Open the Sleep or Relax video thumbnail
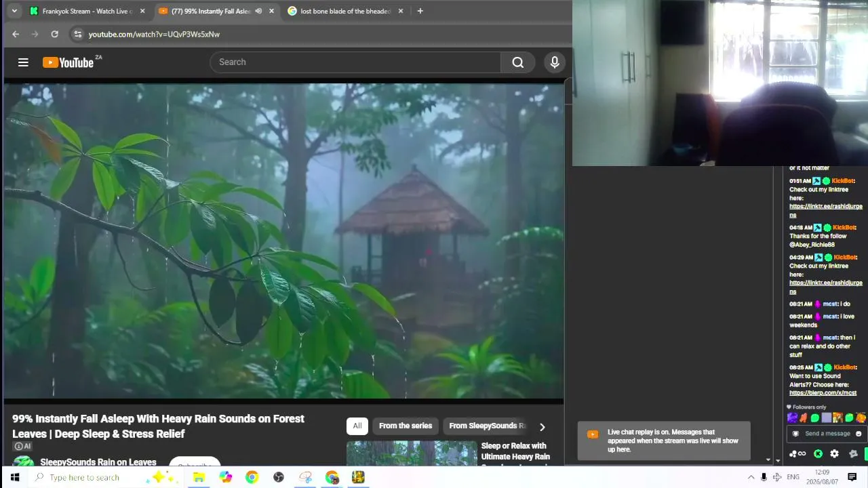Screen dimensions: 868x488 [412, 453]
